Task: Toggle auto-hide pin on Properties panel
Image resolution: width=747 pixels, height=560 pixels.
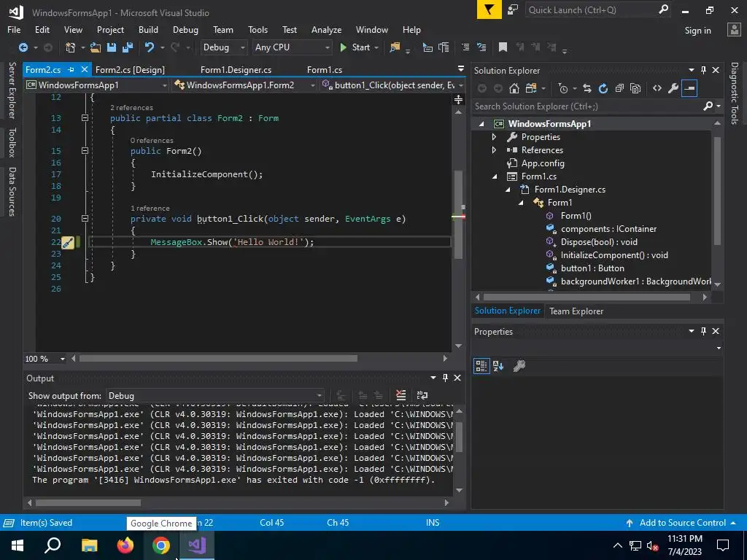Action: pos(703,331)
